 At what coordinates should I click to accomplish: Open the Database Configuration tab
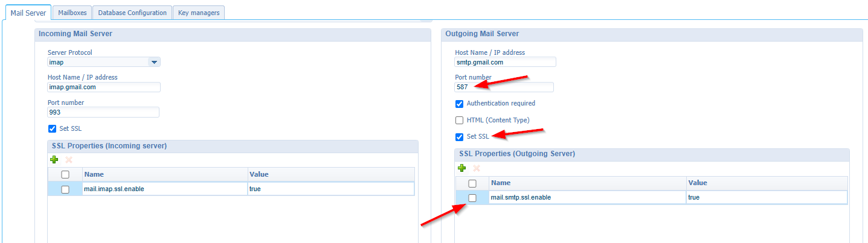click(x=132, y=13)
